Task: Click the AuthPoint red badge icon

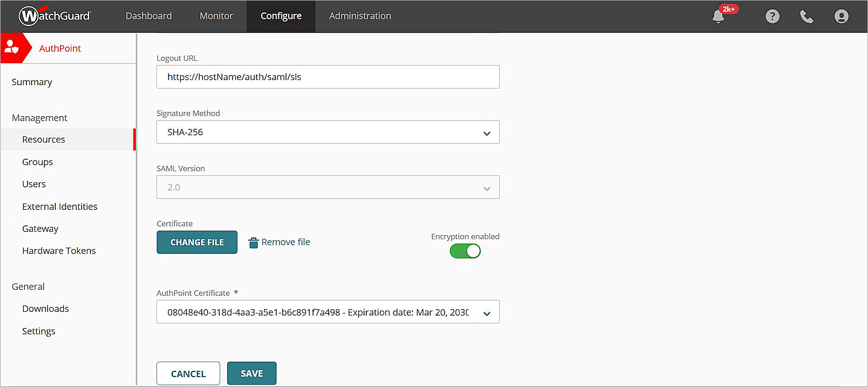Action: (x=12, y=48)
